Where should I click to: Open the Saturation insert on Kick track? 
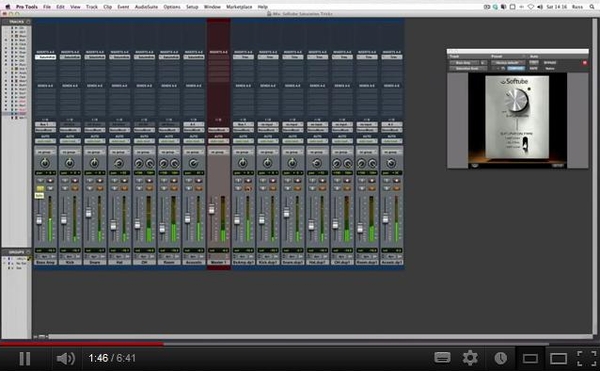(70, 57)
